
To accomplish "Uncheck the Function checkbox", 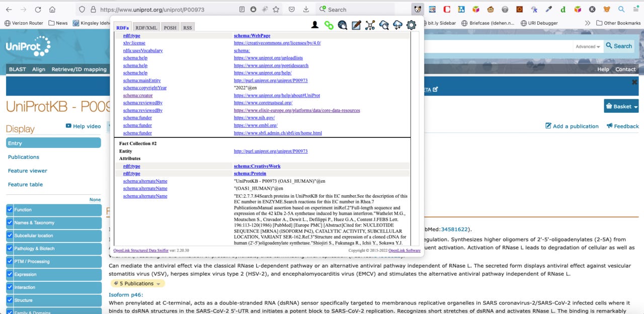I will click(x=10, y=210).
